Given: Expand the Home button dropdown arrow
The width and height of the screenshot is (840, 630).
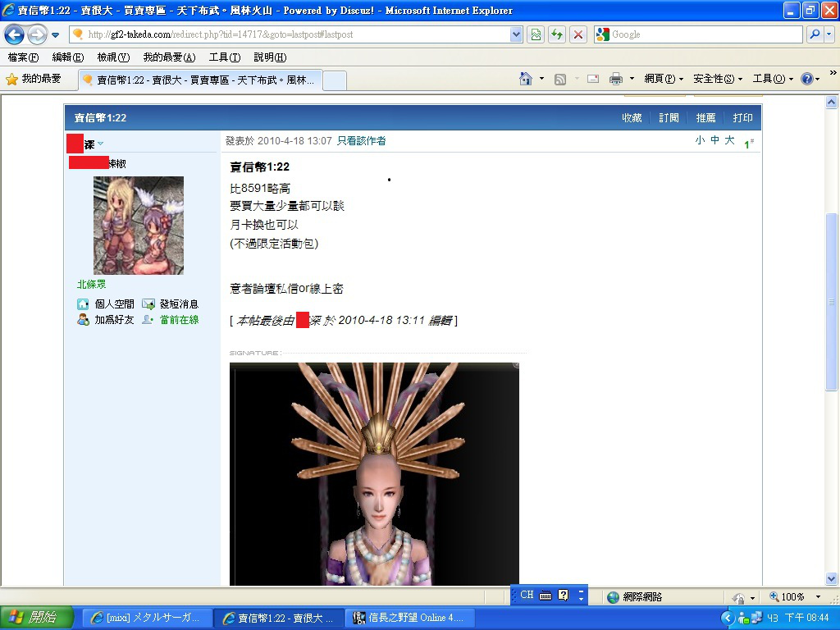Looking at the screenshot, I should coord(541,79).
